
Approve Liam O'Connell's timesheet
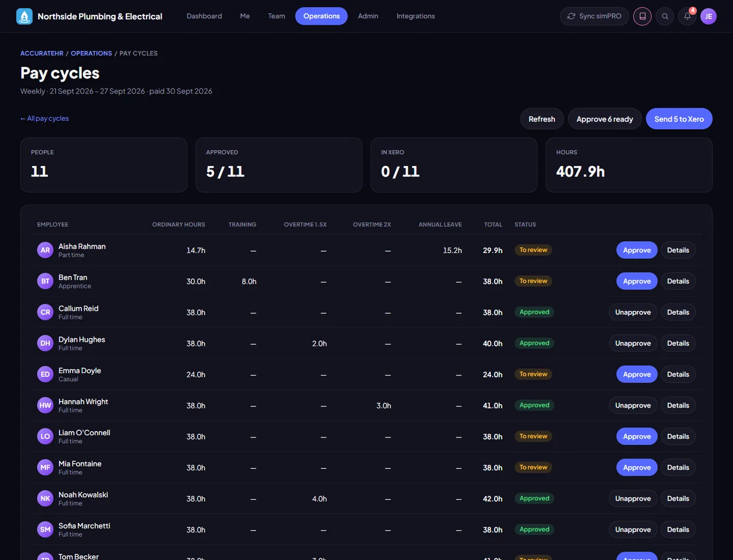pyautogui.click(x=637, y=436)
